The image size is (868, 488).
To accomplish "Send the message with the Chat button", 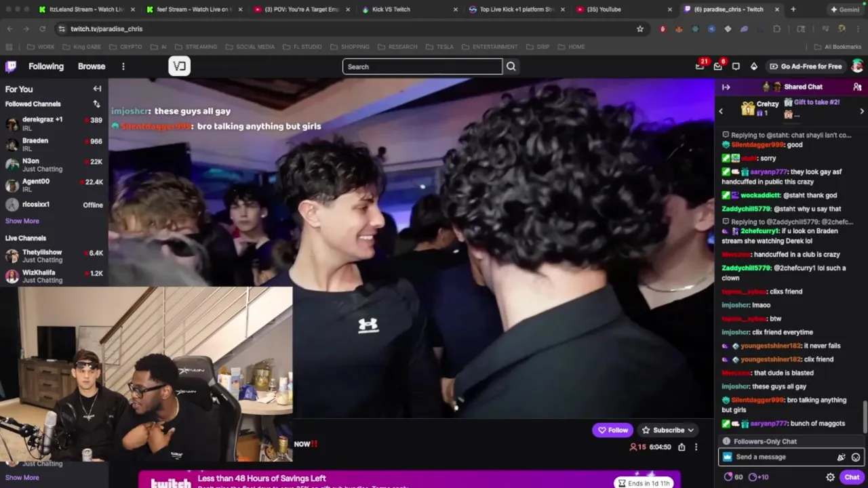I will pyautogui.click(x=852, y=477).
